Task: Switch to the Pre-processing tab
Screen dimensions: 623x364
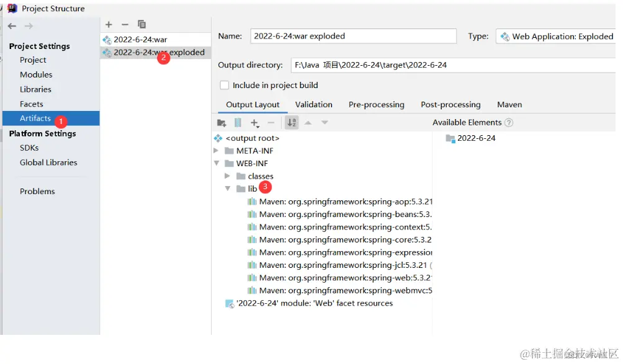Action: [377, 105]
